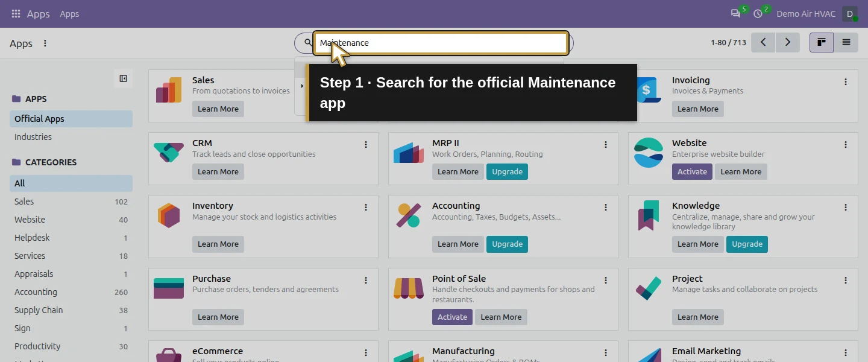Select the Helpdesk category
868x362 pixels.
click(x=71, y=238)
